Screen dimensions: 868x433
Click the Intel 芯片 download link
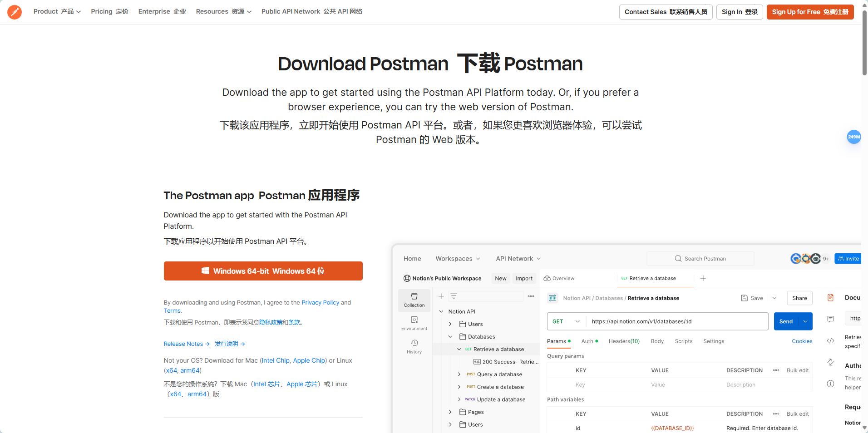[266, 384]
